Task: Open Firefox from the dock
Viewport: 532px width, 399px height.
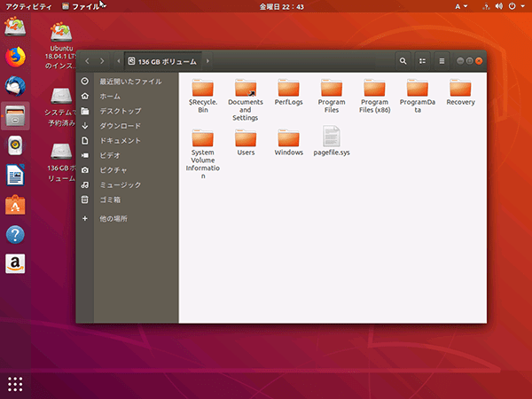Action: (x=15, y=56)
